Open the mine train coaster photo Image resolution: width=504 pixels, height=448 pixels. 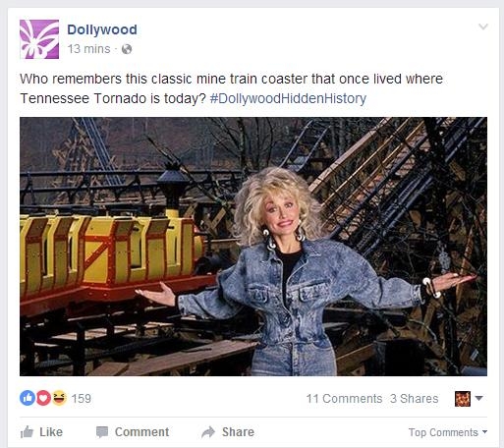pyautogui.click(x=253, y=247)
